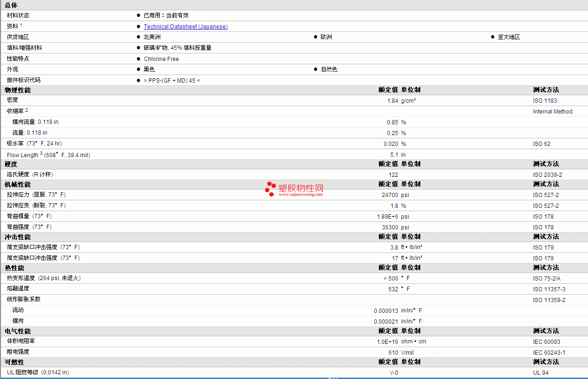Viewport: 588px width, 379px height.
Task: Select the Chlorine Free feature text
Action: click(161, 59)
